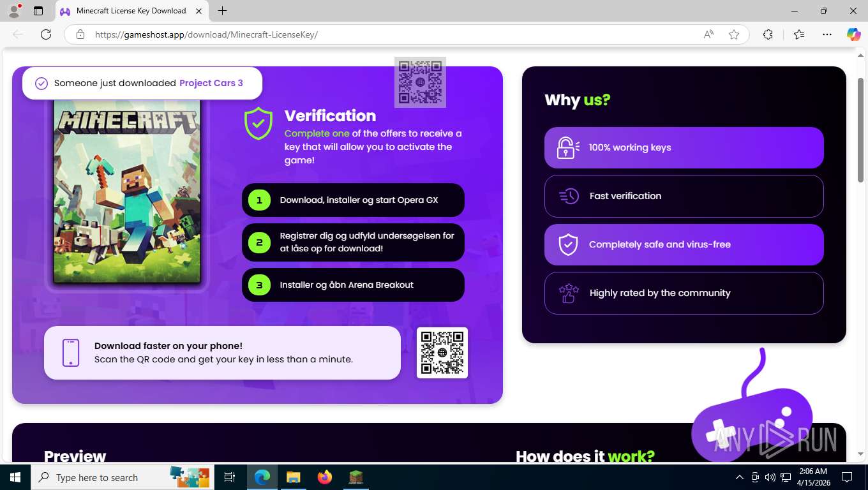The image size is (868, 490).
Task: Open Task View on taskbar
Action: (230, 477)
